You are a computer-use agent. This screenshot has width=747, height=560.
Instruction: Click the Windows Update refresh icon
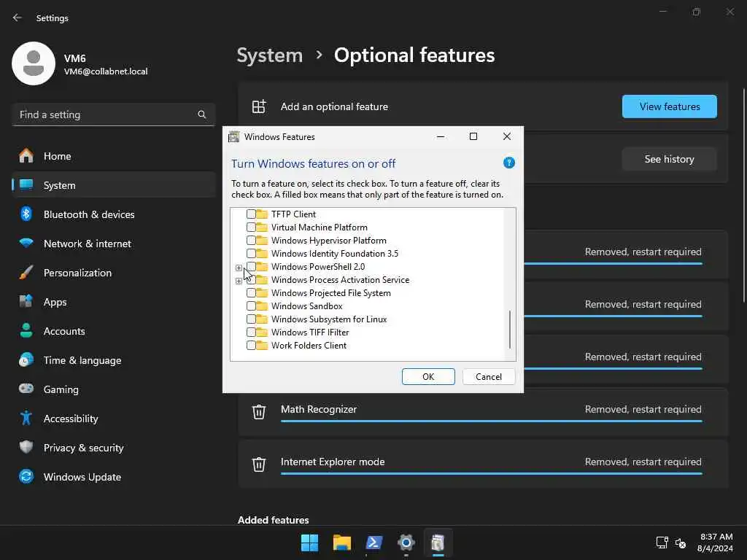tap(26, 476)
